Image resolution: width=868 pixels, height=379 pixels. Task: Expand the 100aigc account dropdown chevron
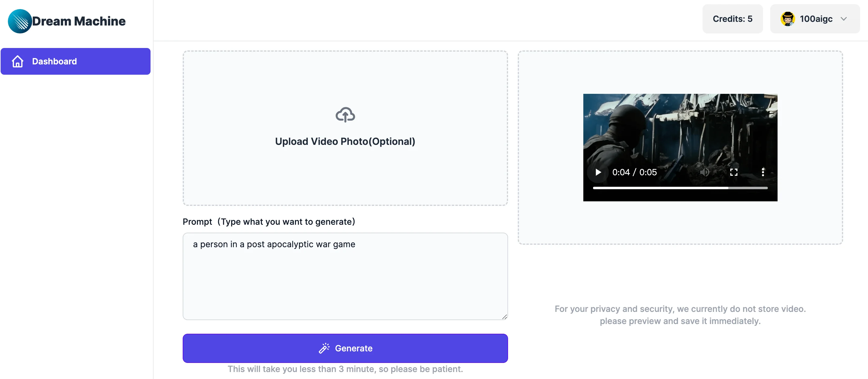(x=843, y=19)
